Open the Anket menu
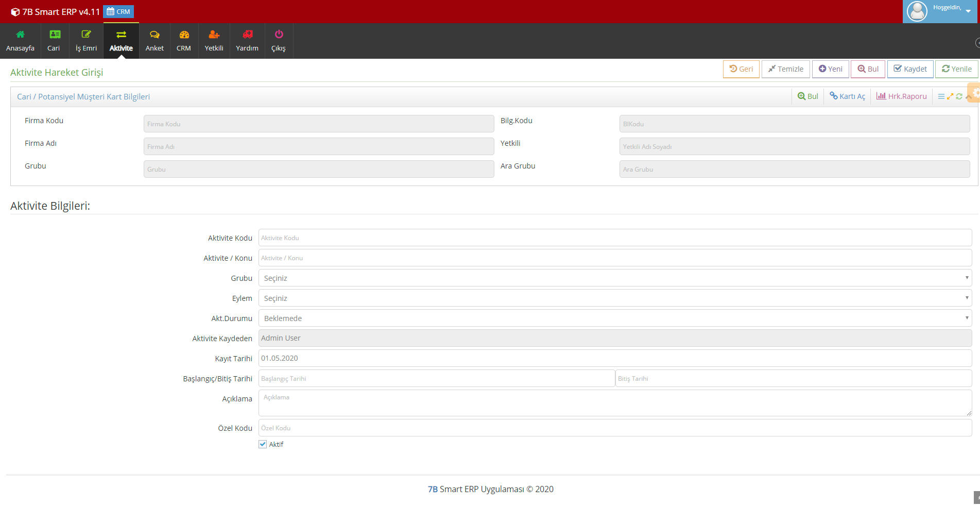Viewport: 980px width, 505px height. (x=154, y=41)
